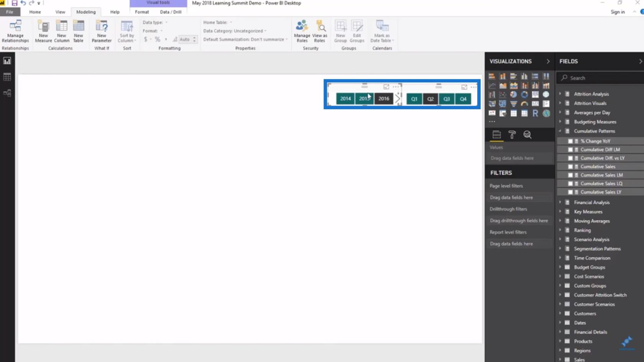The width and height of the screenshot is (644, 362).
Task: Select the scatter chart visualization
Action: [503, 94]
